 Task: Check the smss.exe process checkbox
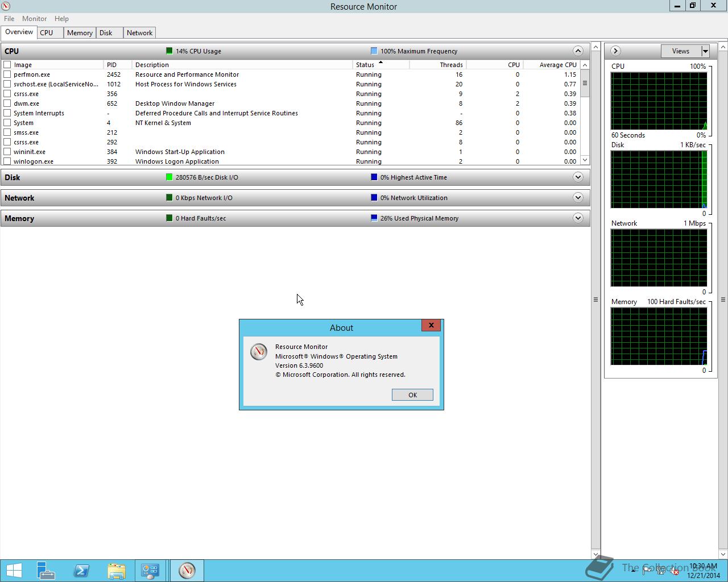(x=7, y=132)
